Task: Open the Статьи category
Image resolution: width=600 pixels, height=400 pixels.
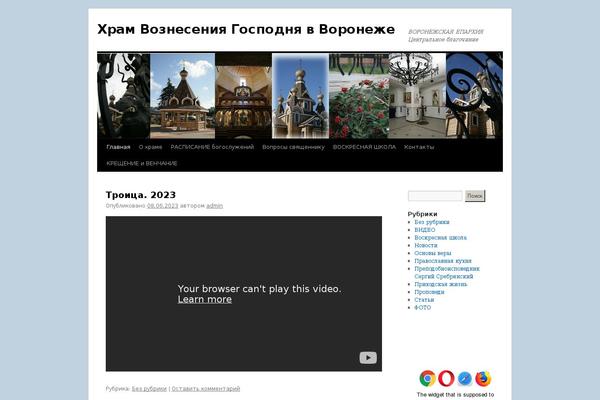Action: pyautogui.click(x=424, y=300)
